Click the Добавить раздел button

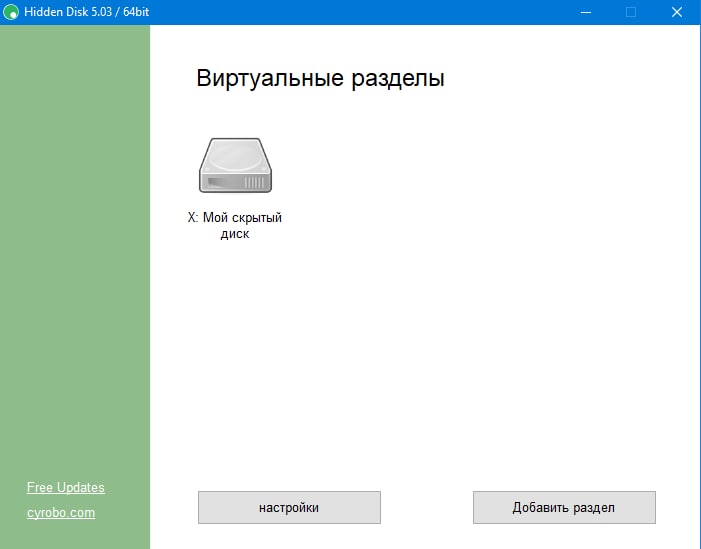click(x=564, y=507)
